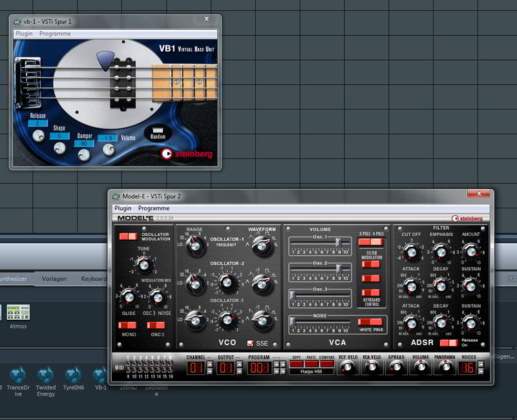Click the Release value field on VB1
Viewport: 517px width, 420px height.
pos(37,123)
